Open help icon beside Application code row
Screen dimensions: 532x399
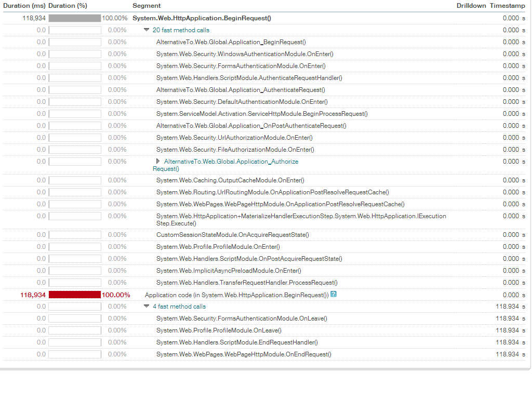tap(334, 294)
